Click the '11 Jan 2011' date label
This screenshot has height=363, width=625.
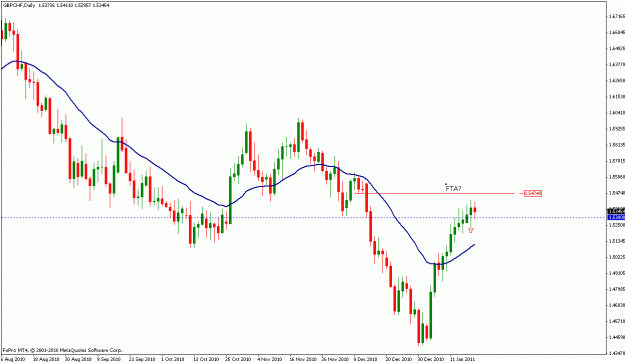point(463,359)
